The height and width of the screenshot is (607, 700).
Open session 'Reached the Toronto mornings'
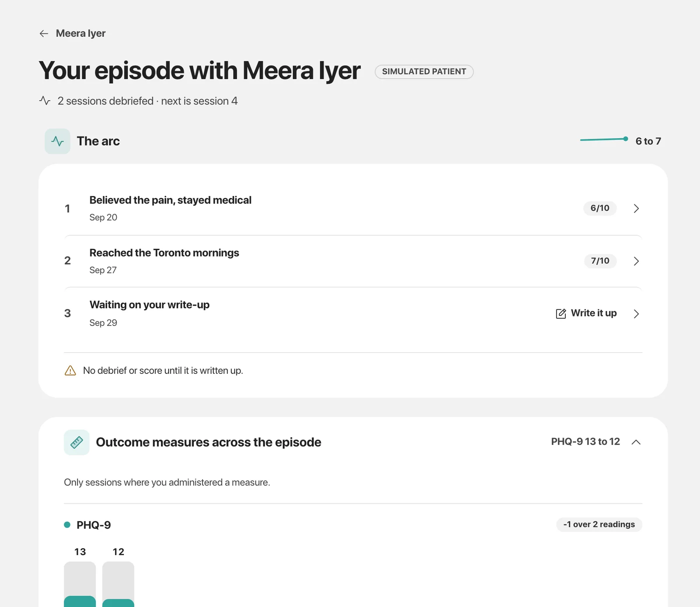(353, 261)
